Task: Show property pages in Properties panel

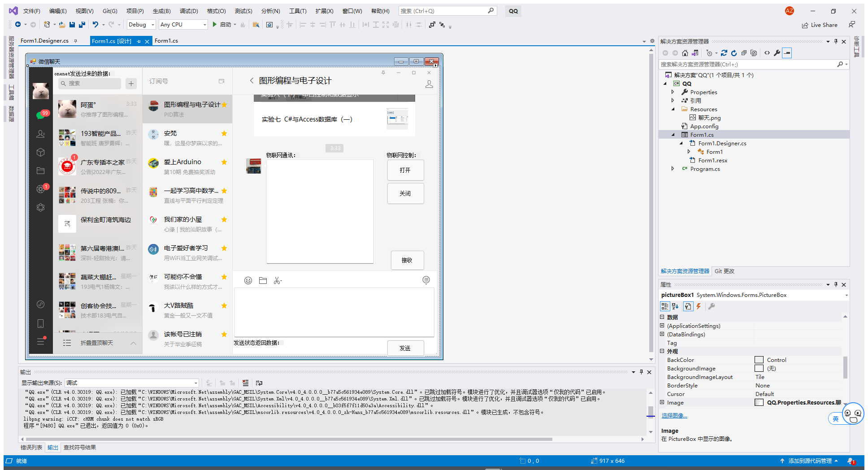Action: click(712, 306)
